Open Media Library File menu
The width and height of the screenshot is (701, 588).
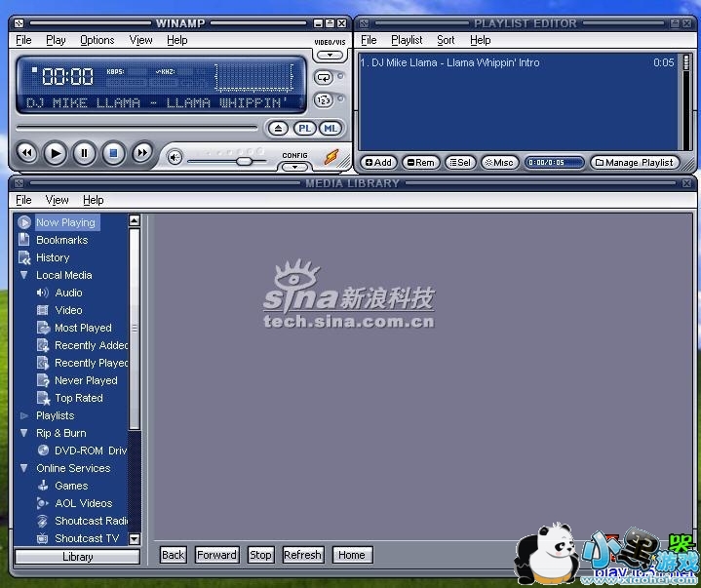(x=23, y=200)
